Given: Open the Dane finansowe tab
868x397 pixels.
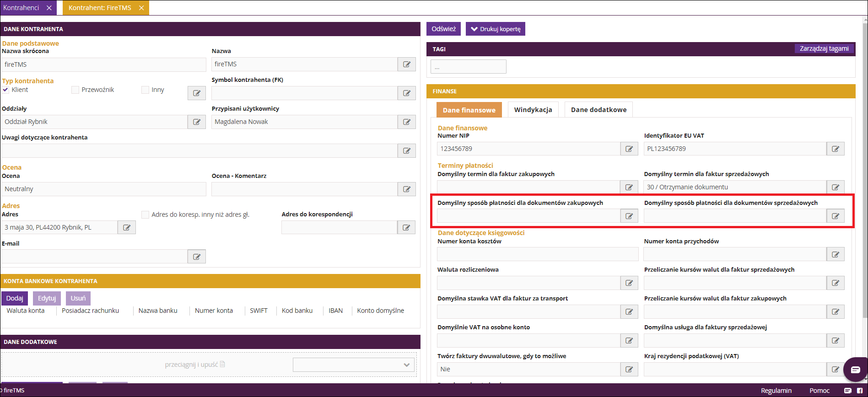Looking at the screenshot, I should [x=469, y=110].
